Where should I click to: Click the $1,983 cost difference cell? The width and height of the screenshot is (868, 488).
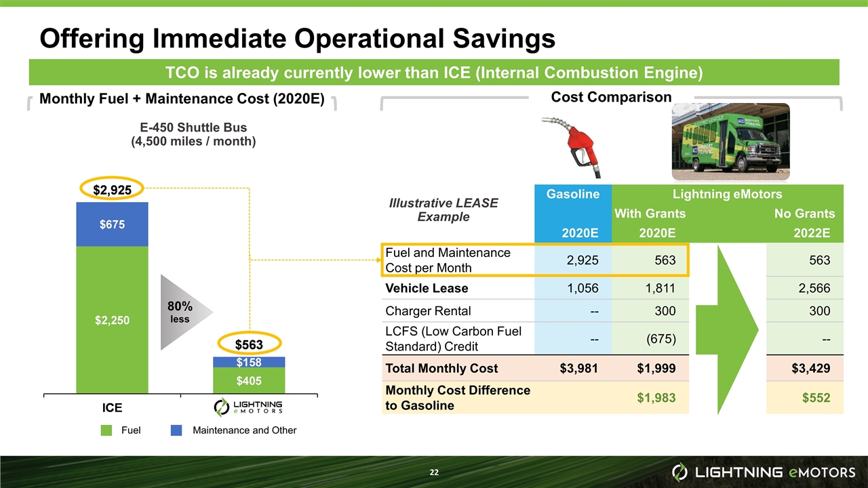[x=656, y=398]
